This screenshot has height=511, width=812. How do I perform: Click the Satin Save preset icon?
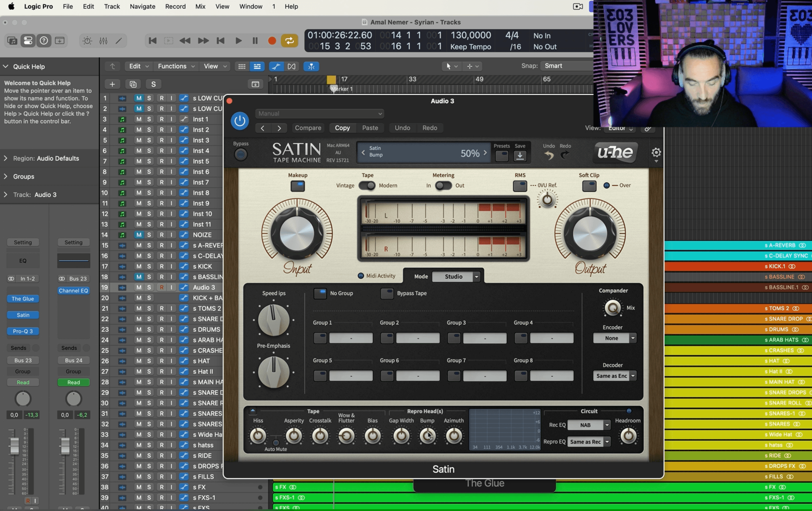pyautogui.click(x=520, y=156)
